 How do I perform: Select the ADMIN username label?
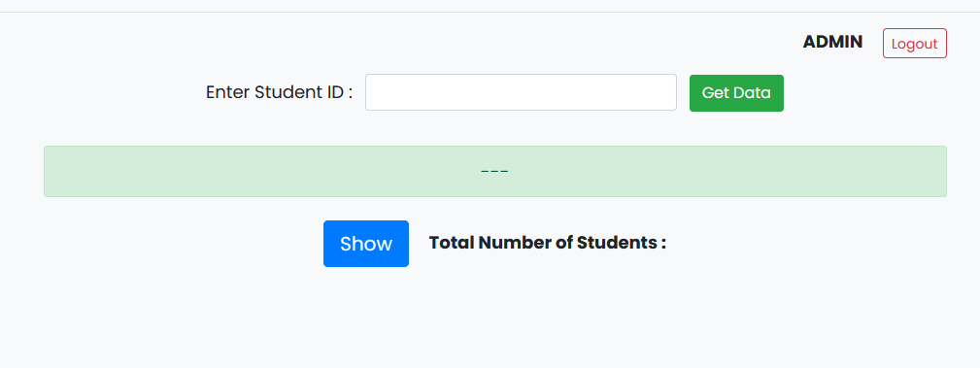point(832,42)
